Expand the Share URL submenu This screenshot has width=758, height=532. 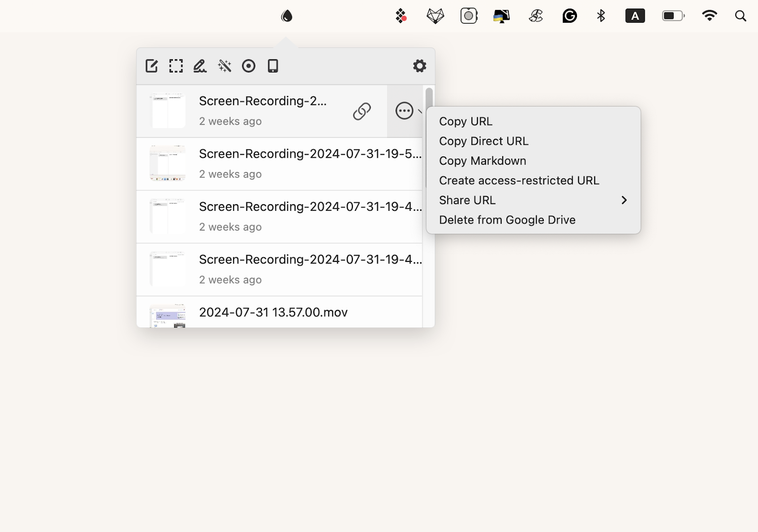[467, 200]
